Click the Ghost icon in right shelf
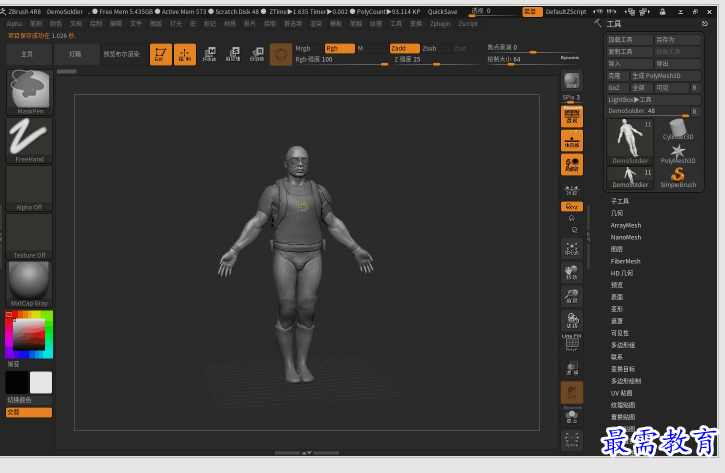The height and width of the screenshot is (473, 725). pos(572,393)
